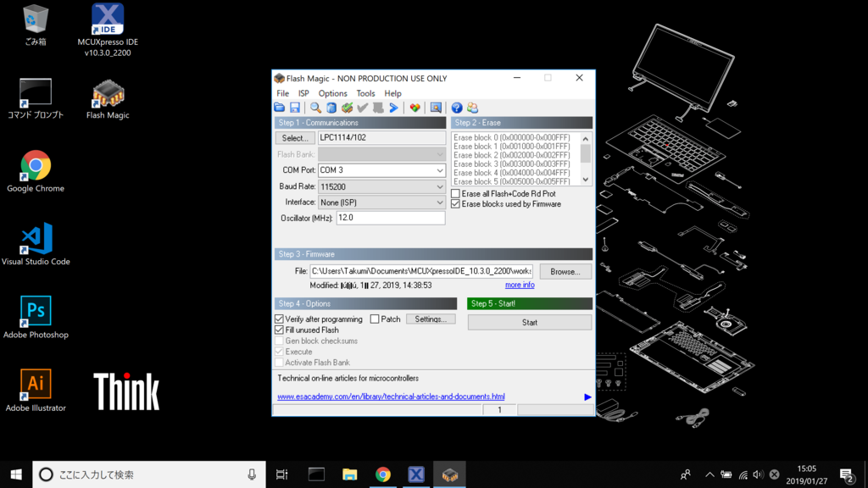Uncheck Erase blocks used by Firmware

pos(455,204)
